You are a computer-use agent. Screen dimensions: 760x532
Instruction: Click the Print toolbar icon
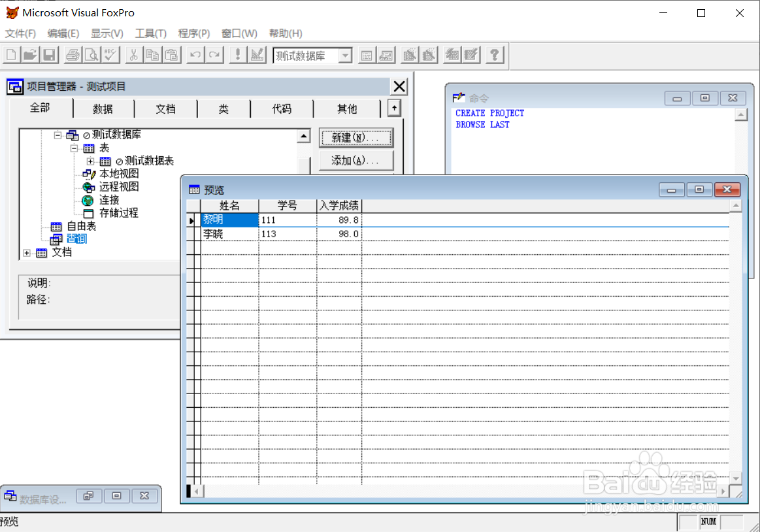[73, 56]
